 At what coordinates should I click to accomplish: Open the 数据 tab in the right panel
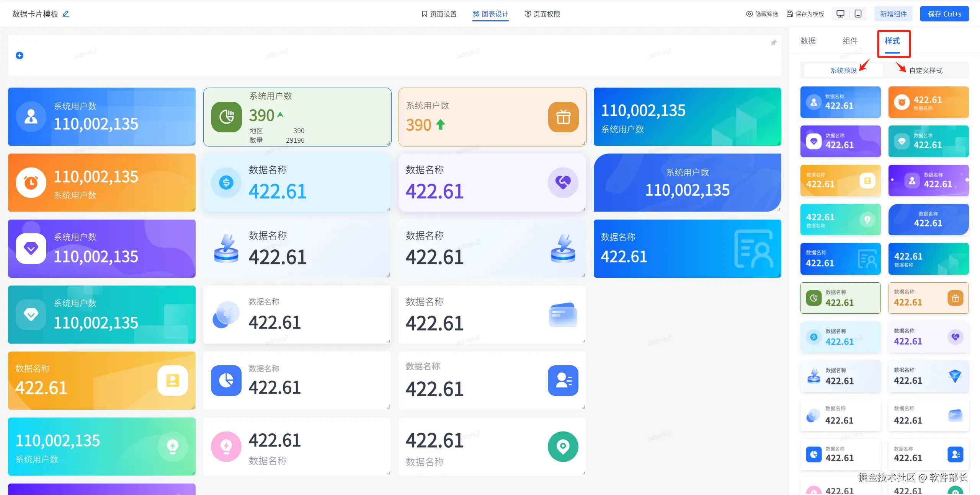pos(808,41)
